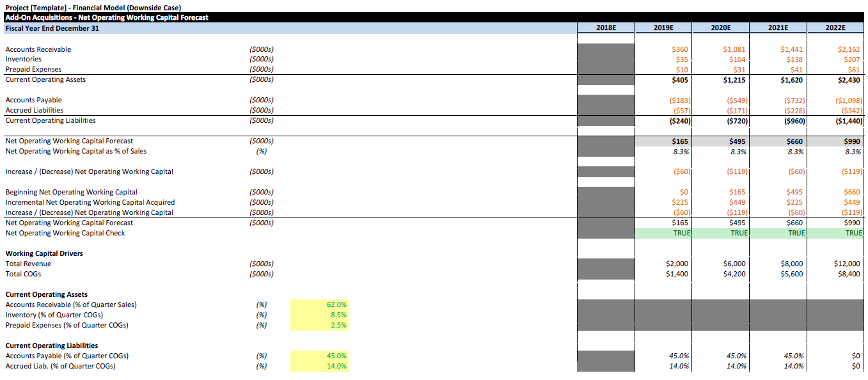Select the Inventory 8.5% assumption cell
Viewport: 868px width, 380px height.
[x=319, y=315]
